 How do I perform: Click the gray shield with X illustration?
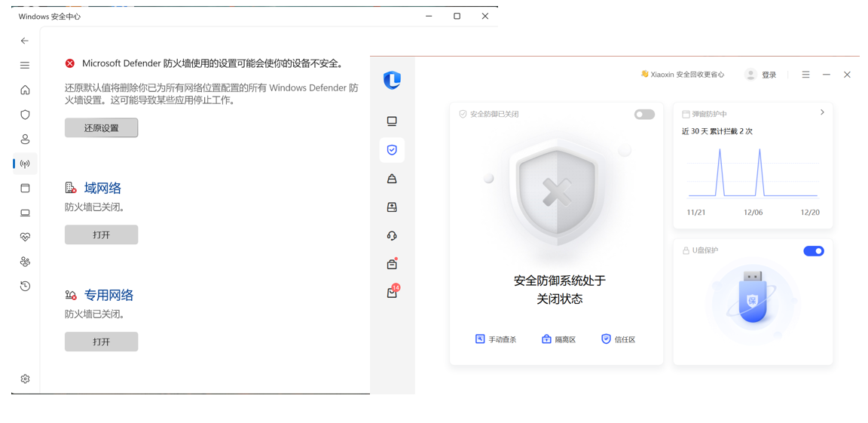[557, 192]
